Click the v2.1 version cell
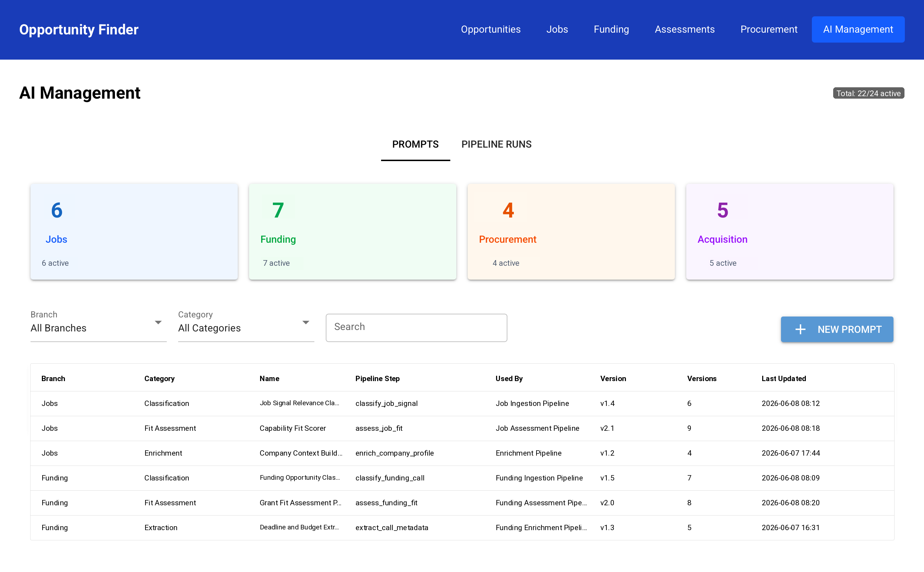Viewport: 924px width, 572px height. click(x=607, y=428)
